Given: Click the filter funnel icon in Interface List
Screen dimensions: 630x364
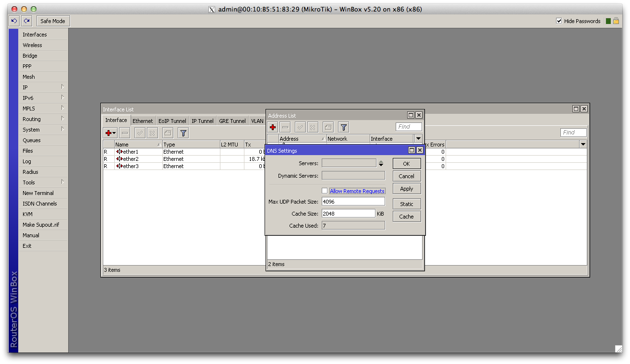Looking at the screenshot, I should click(183, 133).
